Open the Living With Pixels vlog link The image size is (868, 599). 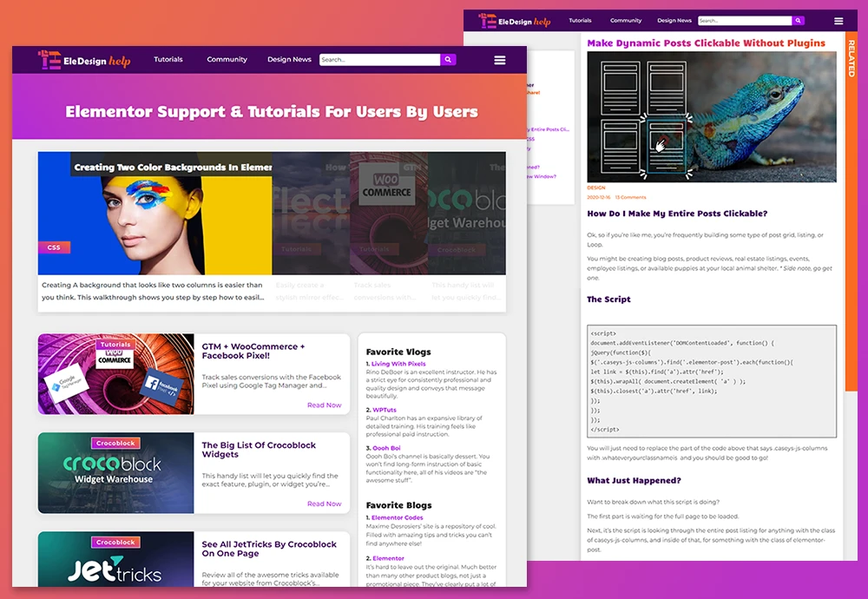[x=398, y=364]
